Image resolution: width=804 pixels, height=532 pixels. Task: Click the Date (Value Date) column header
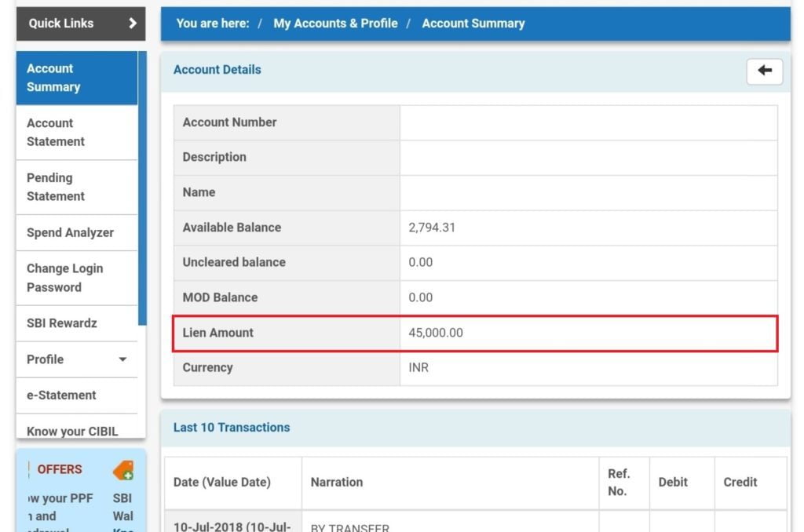[x=221, y=483]
